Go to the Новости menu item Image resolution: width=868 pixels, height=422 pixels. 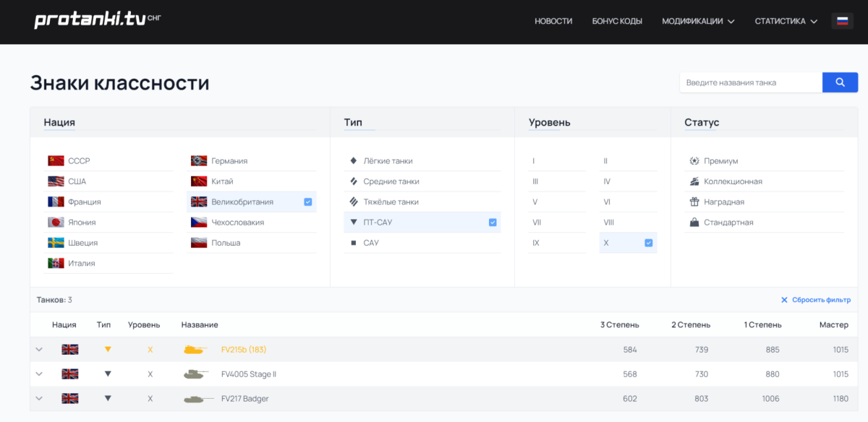click(553, 21)
